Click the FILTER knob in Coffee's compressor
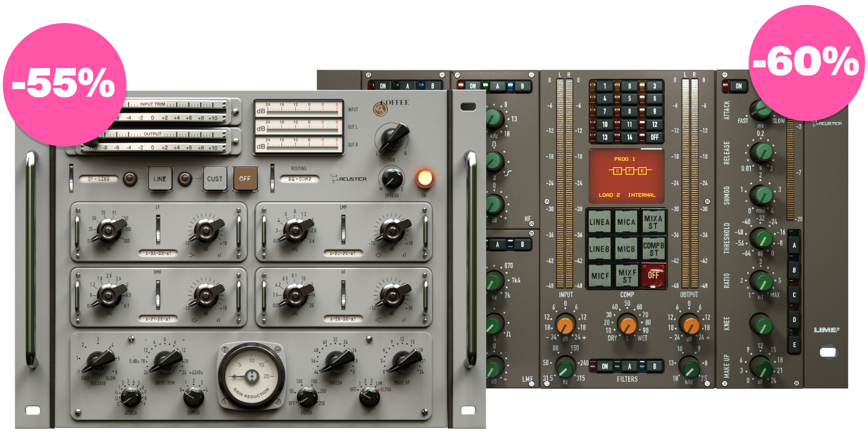 (307, 396)
